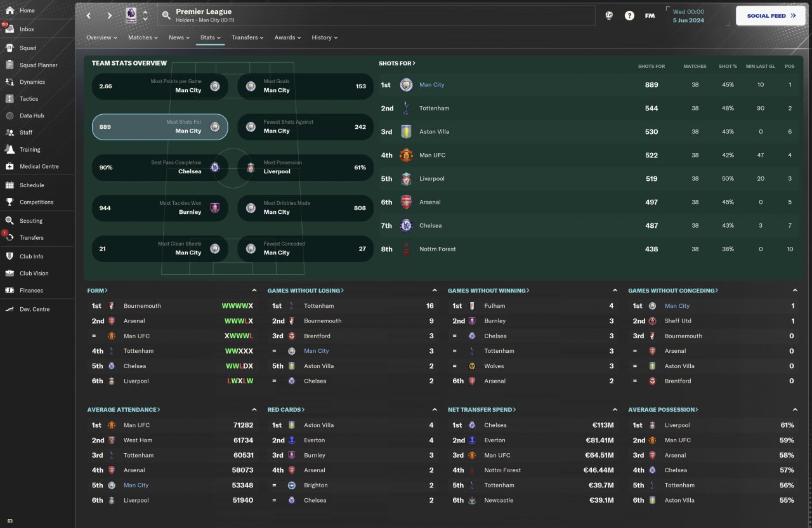Open the Matches dropdown tab

point(143,37)
